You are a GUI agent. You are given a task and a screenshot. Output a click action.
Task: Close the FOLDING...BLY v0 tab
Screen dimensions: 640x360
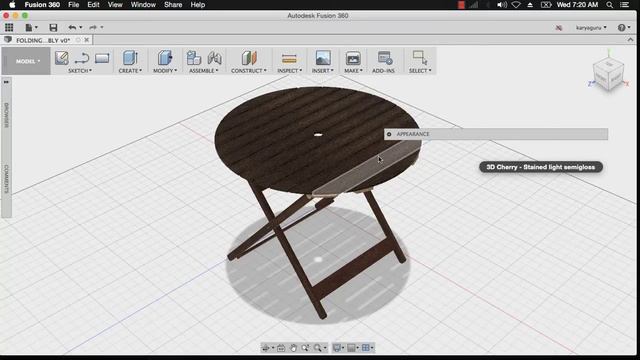pyautogui.click(x=87, y=40)
